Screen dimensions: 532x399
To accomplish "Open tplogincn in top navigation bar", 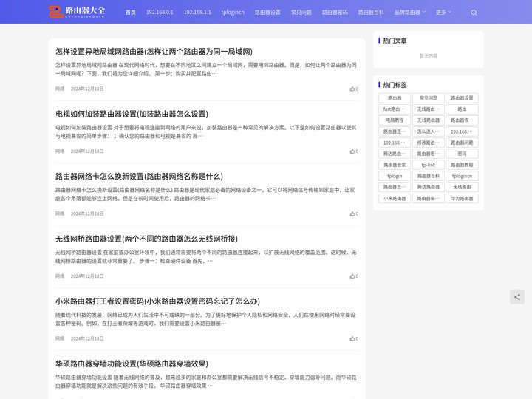I will (x=233, y=13).
